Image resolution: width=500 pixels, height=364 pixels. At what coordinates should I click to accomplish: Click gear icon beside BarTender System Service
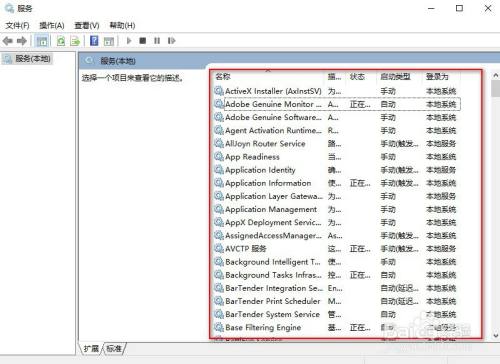pyautogui.click(x=219, y=314)
